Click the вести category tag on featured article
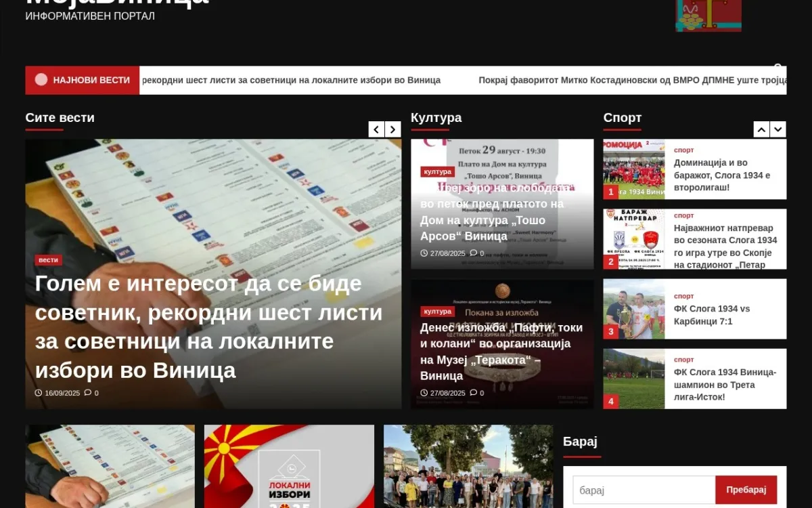The height and width of the screenshot is (508, 812). pos(48,259)
